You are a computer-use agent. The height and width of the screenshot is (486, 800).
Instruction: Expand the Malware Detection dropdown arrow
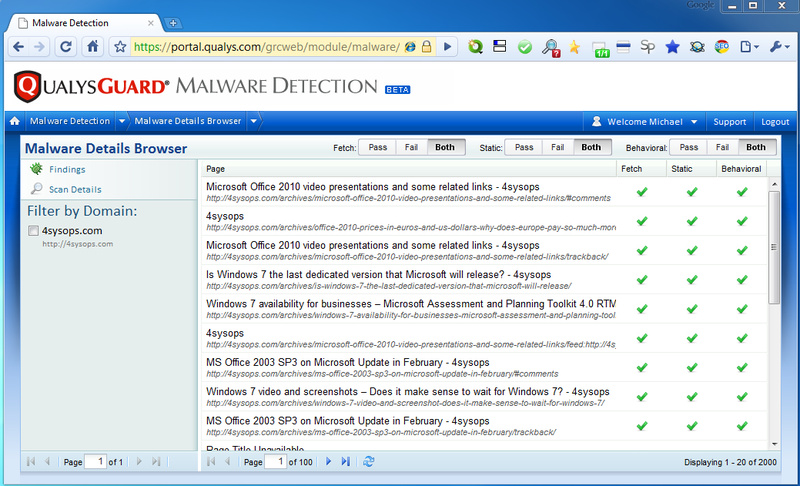pyautogui.click(x=122, y=121)
